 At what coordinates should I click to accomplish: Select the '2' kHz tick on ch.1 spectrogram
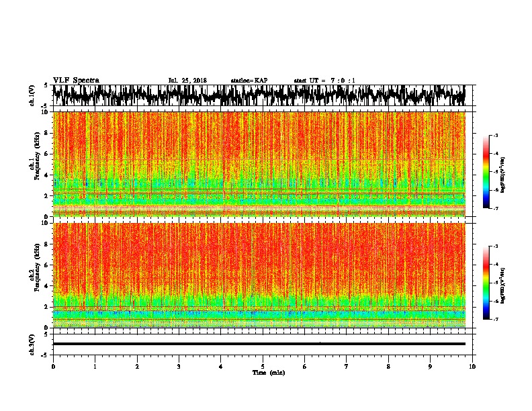coord(47,196)
